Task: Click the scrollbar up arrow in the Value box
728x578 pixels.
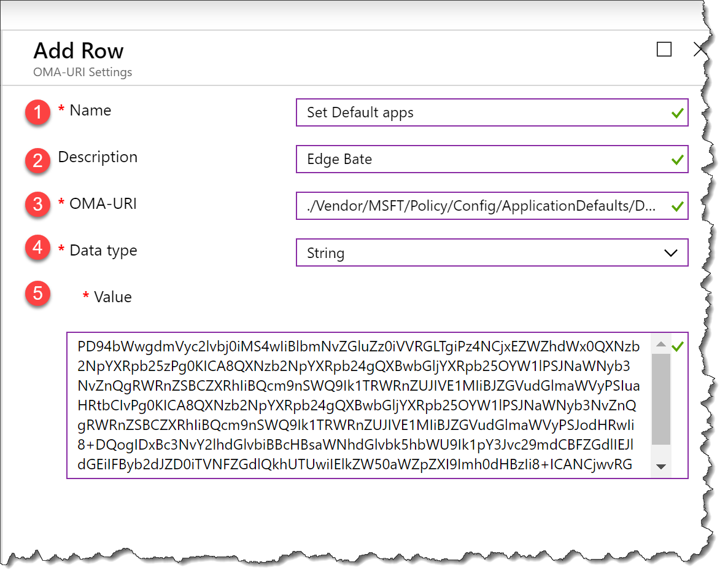Action: click(x=662, y=345)
